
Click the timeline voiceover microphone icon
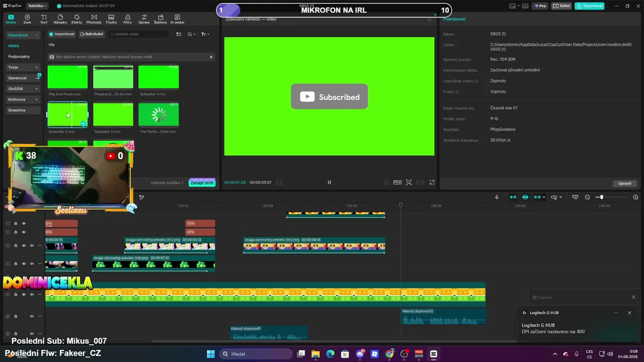pyautogui.click(x=497, y=197)
